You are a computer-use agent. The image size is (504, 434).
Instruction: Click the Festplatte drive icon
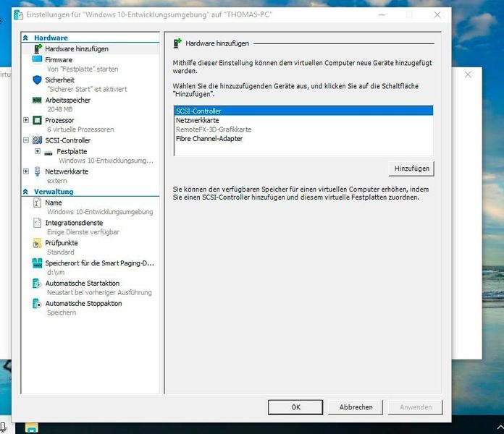49,153
